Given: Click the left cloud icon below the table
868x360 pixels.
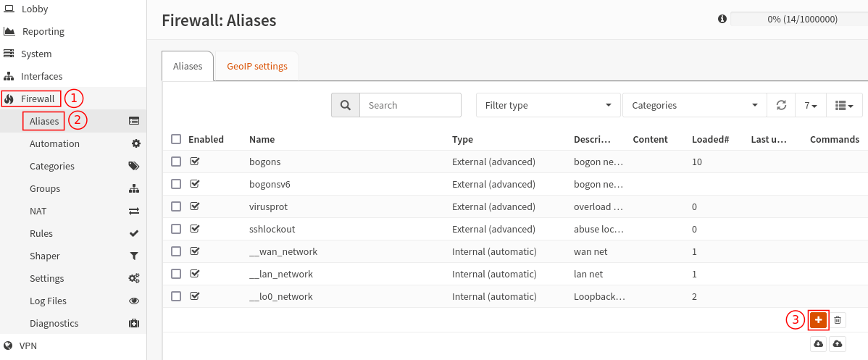Looking at the screenshot, I should [x=818, y=344].
